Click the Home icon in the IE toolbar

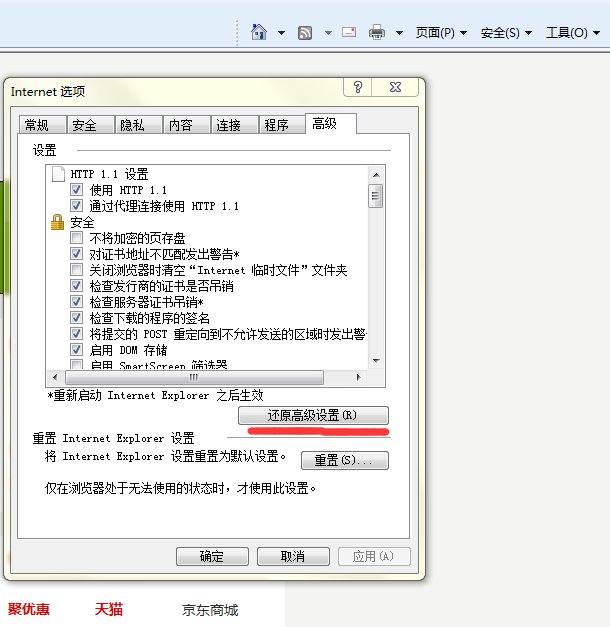(259, 32)
